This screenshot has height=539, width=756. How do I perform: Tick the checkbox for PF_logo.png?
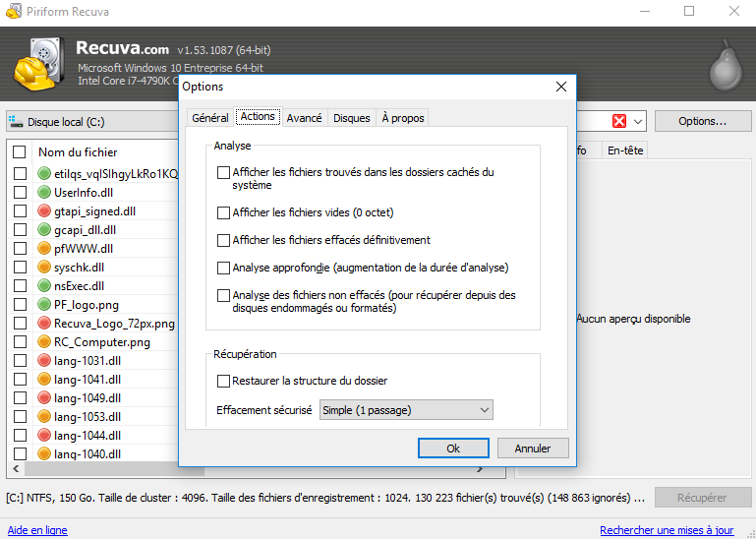tap(20, 305)
